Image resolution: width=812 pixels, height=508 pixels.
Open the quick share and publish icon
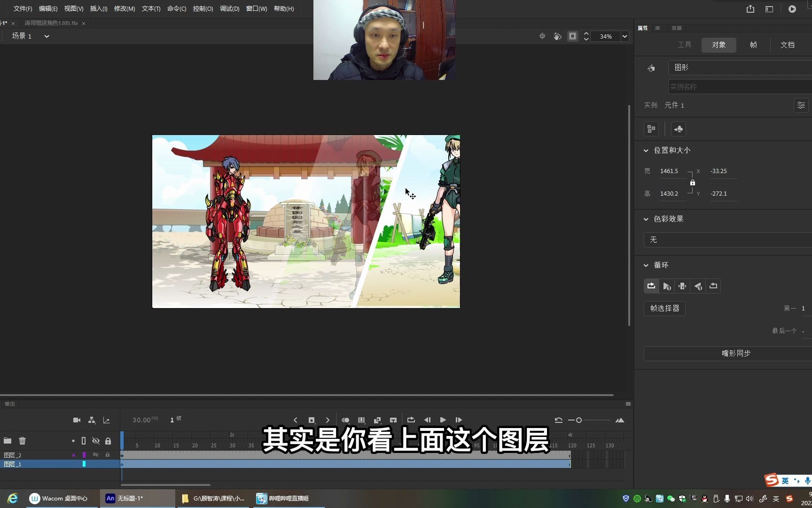[x=750, y=9]
